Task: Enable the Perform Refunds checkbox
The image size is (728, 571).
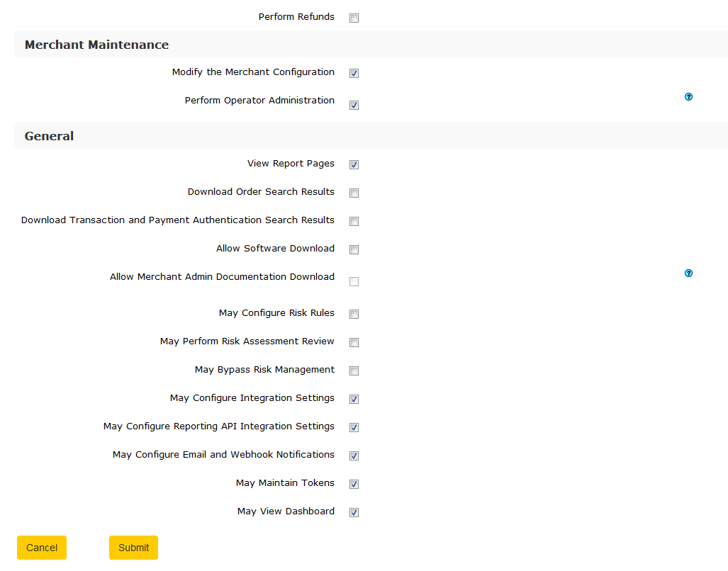Action: point(354,18)
